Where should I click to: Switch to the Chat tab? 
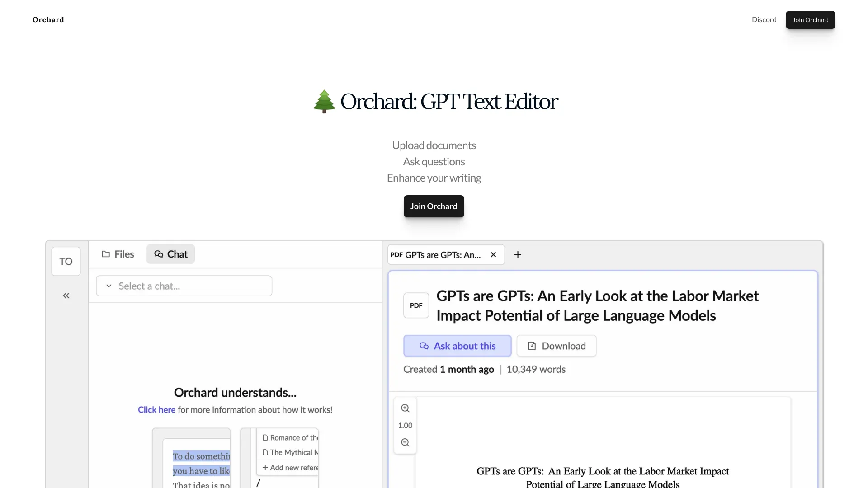point(170,254)
